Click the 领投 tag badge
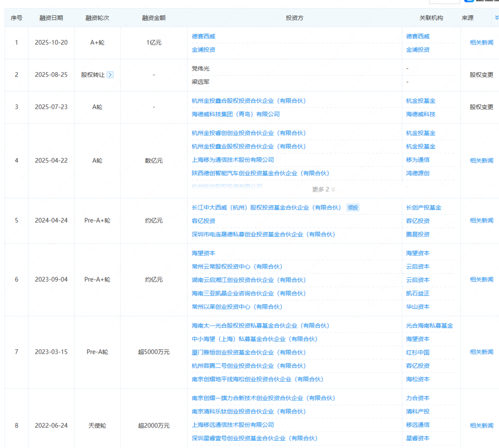 [x=353, y=208]
